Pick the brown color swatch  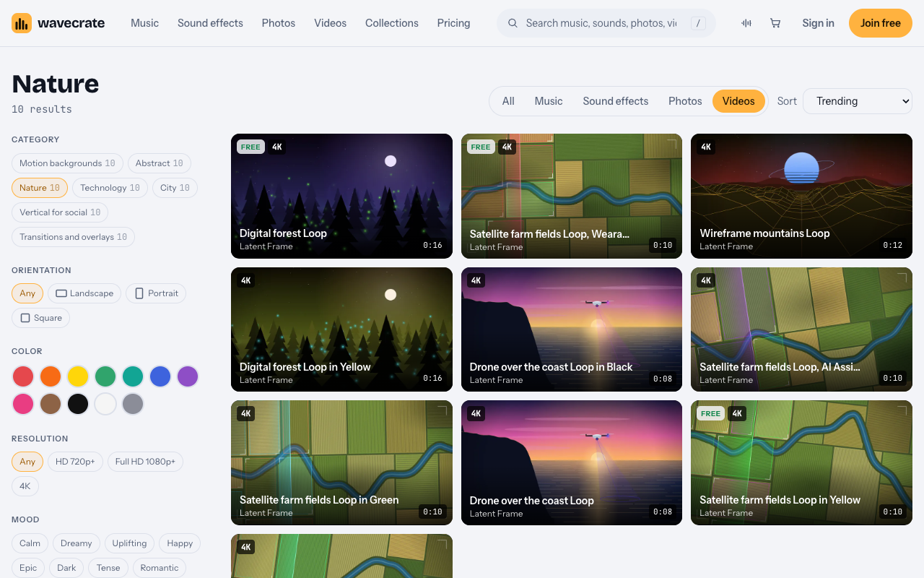51,404
